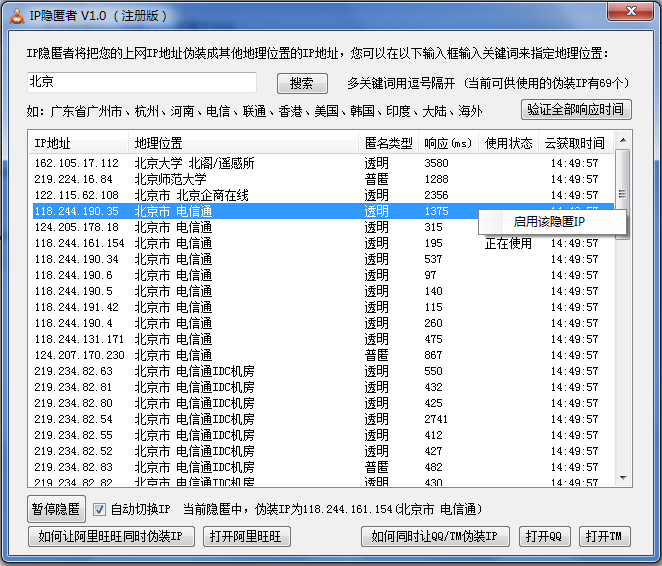Screen dimensions: 662x566
Task: Select row with IP 219.234.82.52
Action: pyautogui.click(x=323, y=452)
